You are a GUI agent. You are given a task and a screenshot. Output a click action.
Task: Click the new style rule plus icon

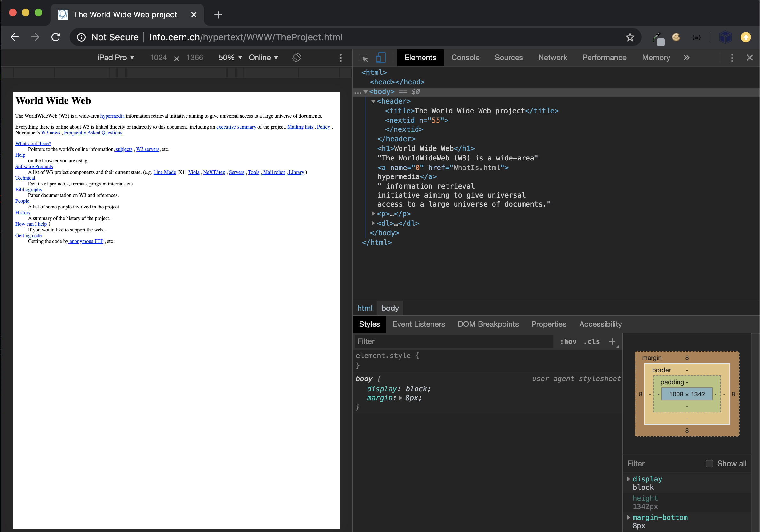coord(612,341)
